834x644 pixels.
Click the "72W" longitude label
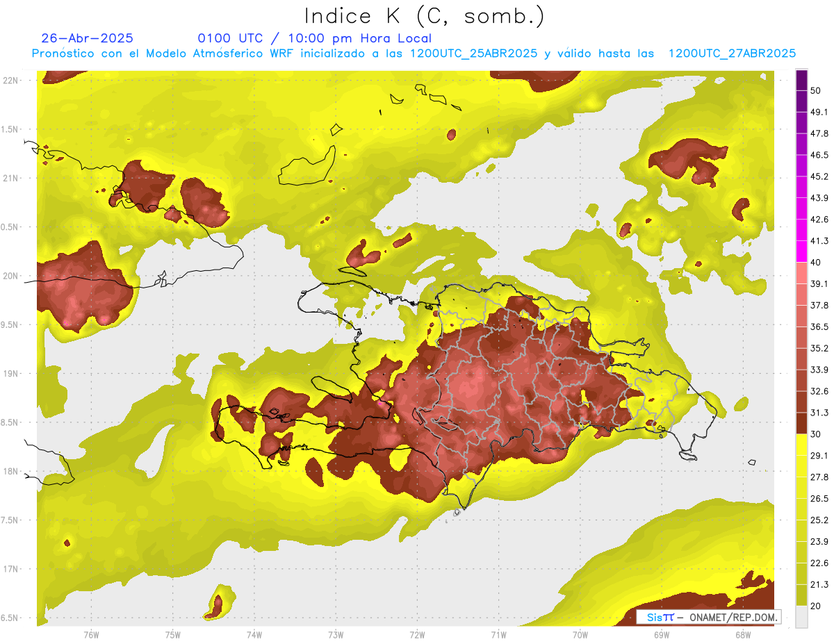[x=417, y=635]
